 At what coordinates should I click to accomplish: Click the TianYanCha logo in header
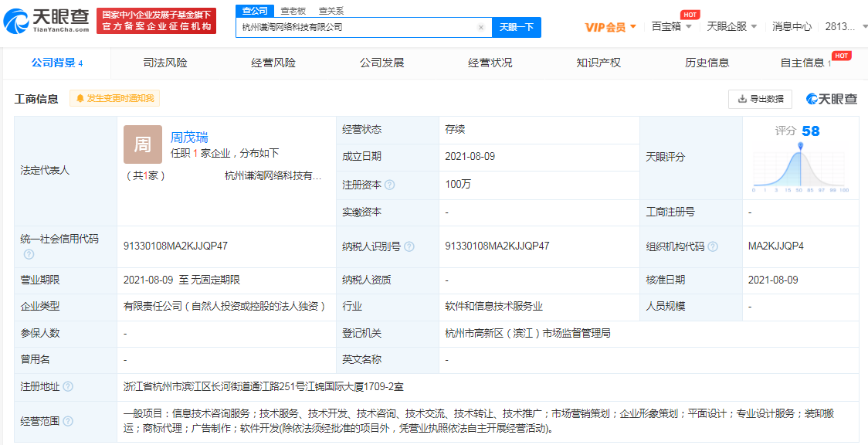click(x=46, y=21)
